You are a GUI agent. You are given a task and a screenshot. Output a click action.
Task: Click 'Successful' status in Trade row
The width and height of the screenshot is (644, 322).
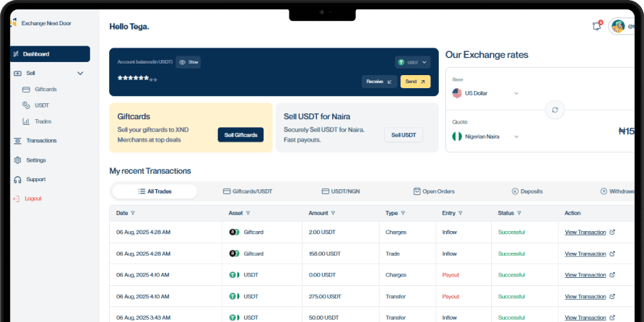point(511,254)
